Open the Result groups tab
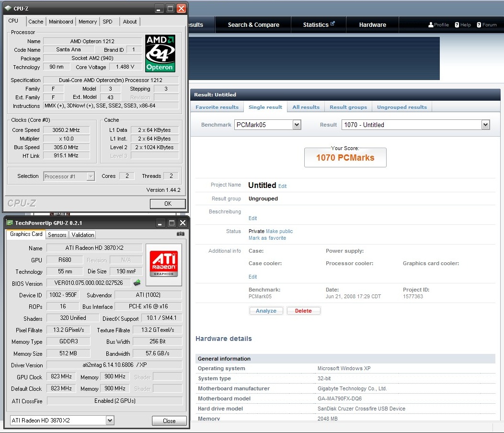This screenshot has height=433, width=504. click(x=348, y=107)
